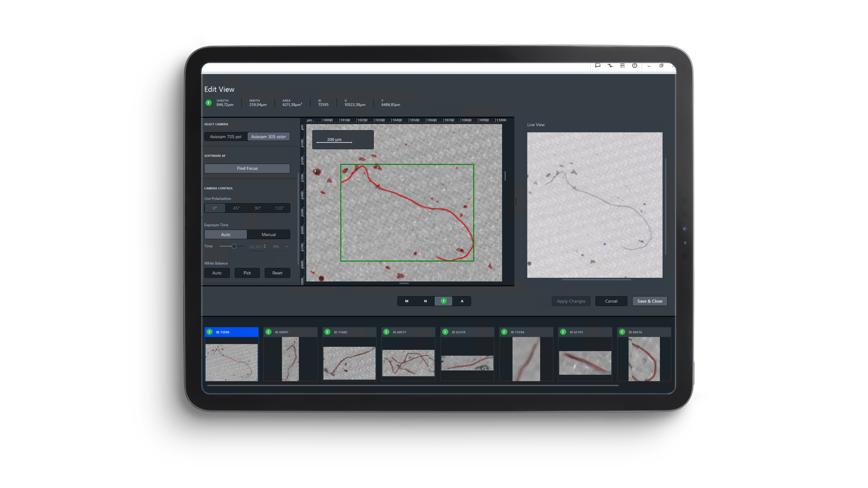The image size is (868, 488).
Task: Classify particle as N type
Action: [425, 301]
